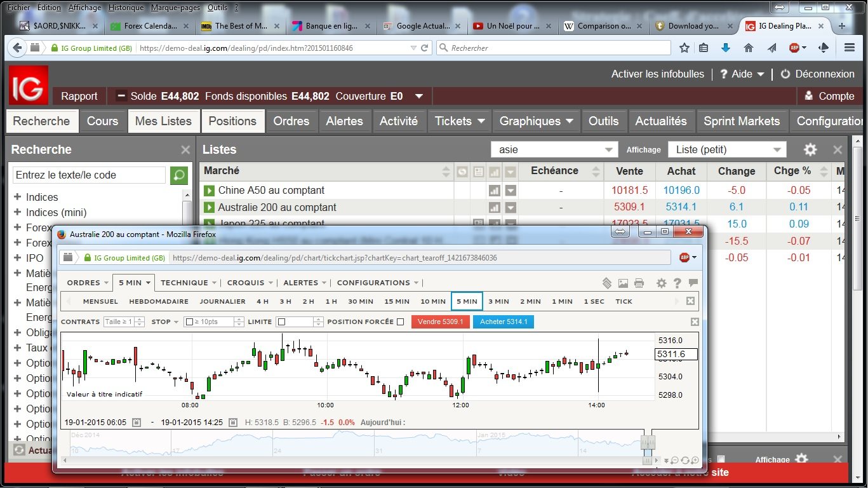Click the green search button in Recherche panel
This screenshot has width=868, height=488.
[x=179, y=175]
